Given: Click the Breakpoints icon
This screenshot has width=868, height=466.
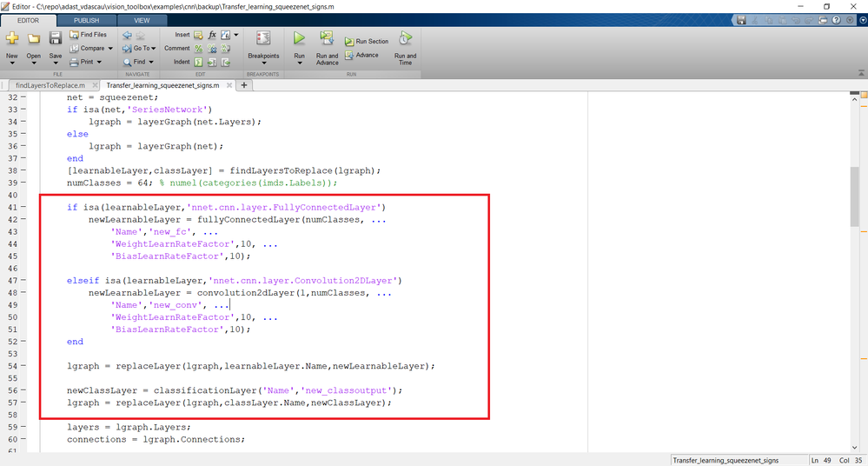Looking at the screenshot, I should tap(263, 39).
